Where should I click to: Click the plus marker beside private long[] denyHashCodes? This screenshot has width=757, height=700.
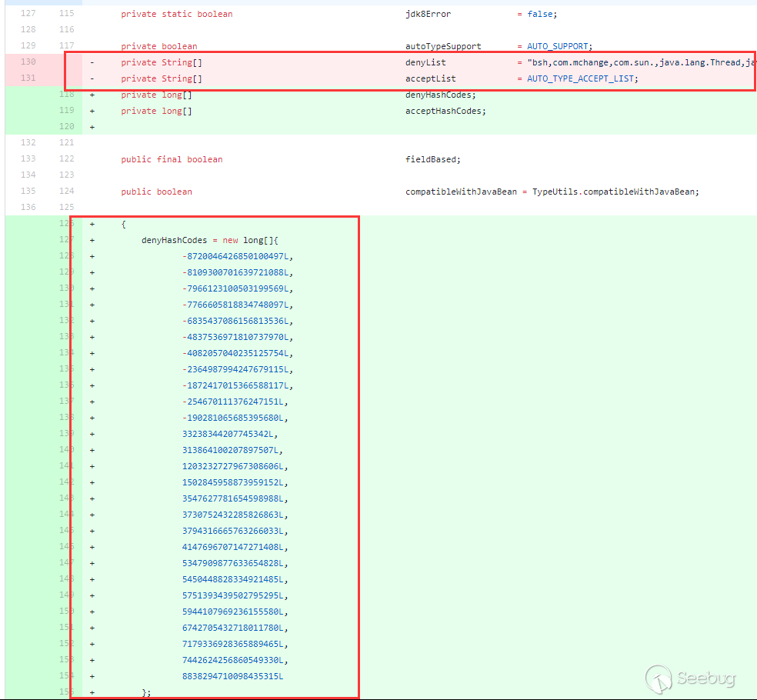(92, 94)
